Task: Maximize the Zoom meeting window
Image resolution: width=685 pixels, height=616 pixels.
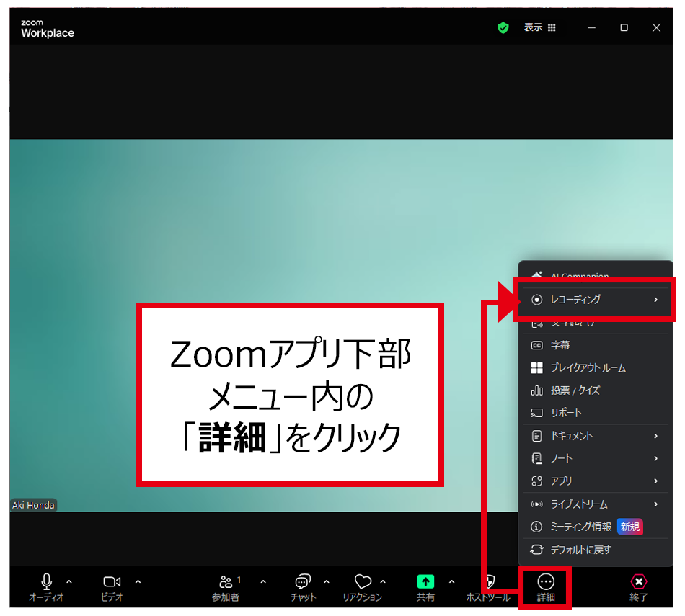Action: [x=624, y=27]
